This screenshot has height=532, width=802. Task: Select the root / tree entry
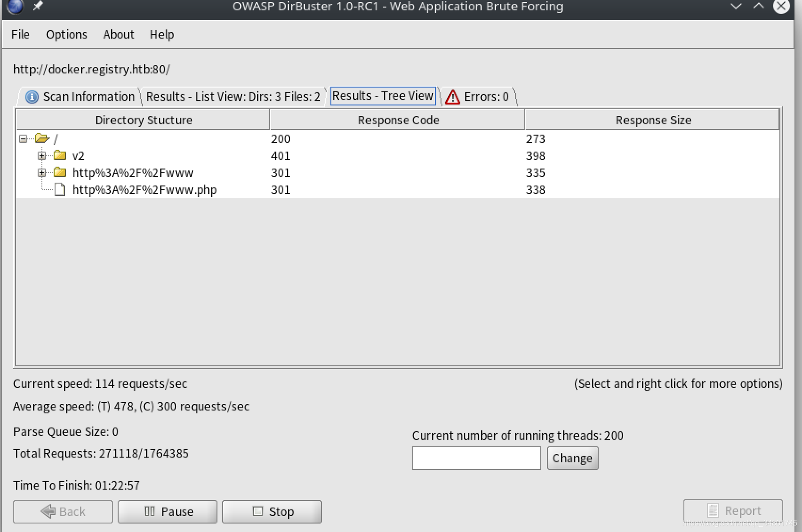[x=56, y=139]
